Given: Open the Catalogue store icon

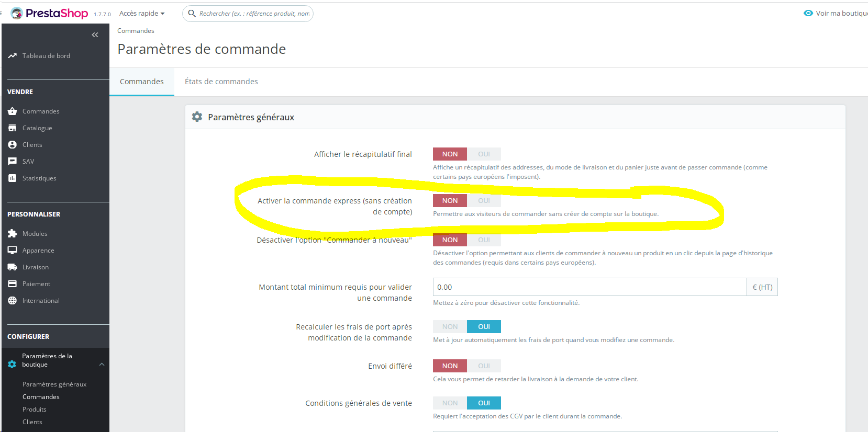Looking at the screenshot, I should click(12, 128).
